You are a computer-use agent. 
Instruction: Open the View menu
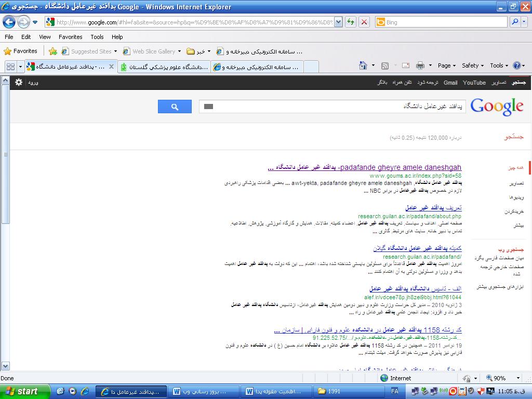[x=45, y=37]
